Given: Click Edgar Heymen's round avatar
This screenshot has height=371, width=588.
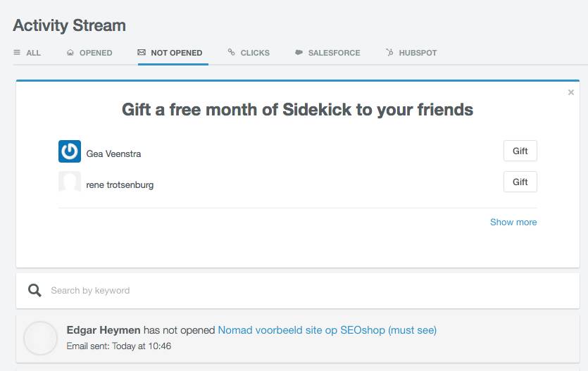Looking at the screenshot, I should pos(40,338).
